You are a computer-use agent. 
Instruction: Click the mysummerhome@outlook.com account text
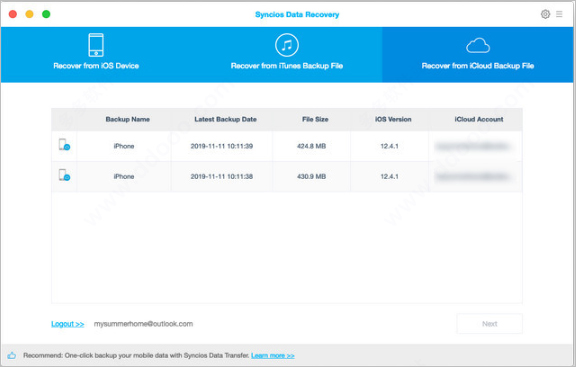[143, 324]
